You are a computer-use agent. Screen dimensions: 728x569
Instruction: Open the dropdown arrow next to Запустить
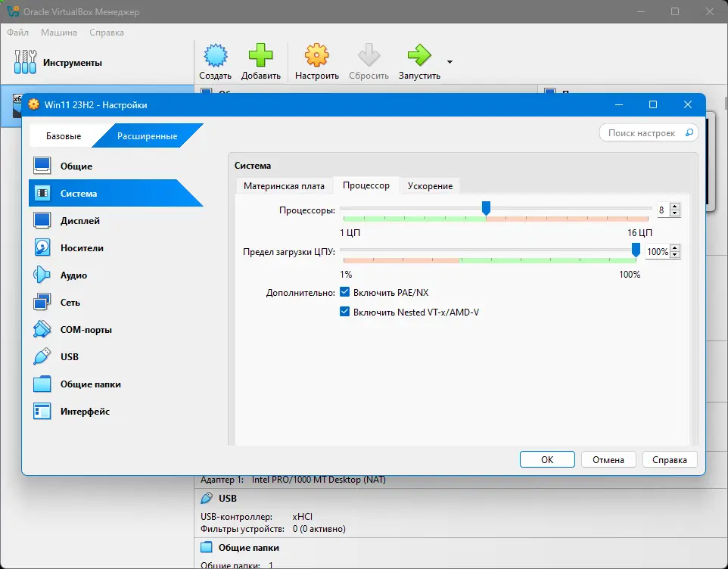(x=450, y=62)
